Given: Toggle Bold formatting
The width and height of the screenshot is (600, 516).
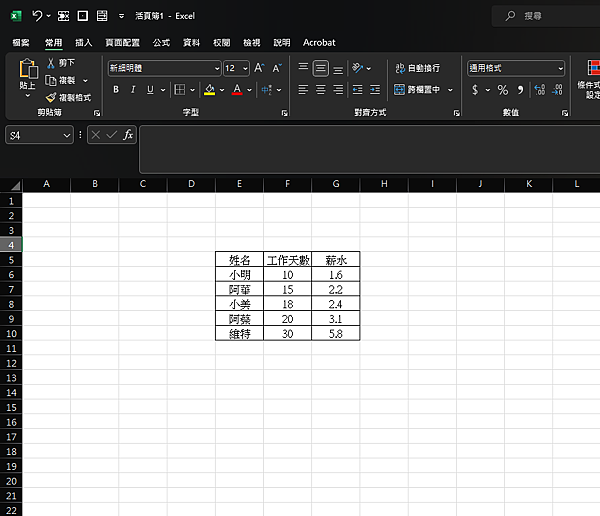Looking at the screenshot, I should point(116,90).
